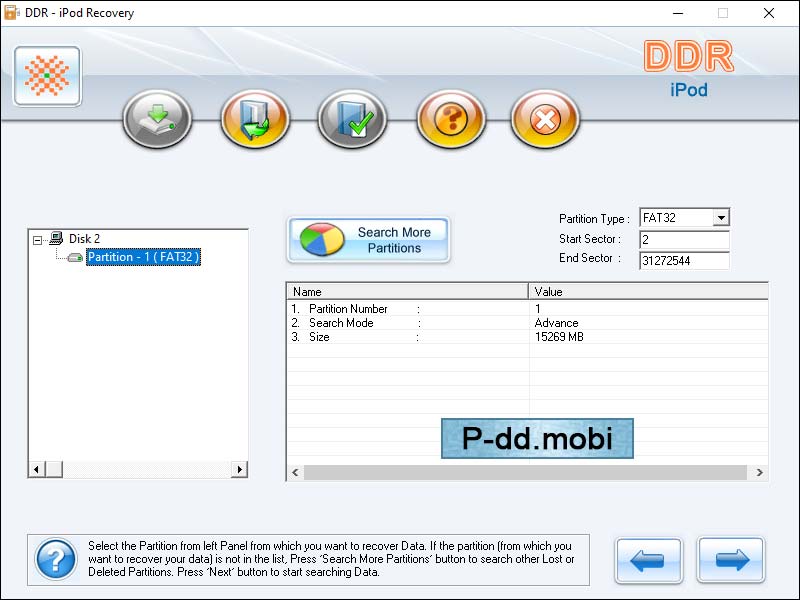The width and height of the screenshot is (800, 600).
Task: Click the Back blue arrow button
Action: coord(648,560)
